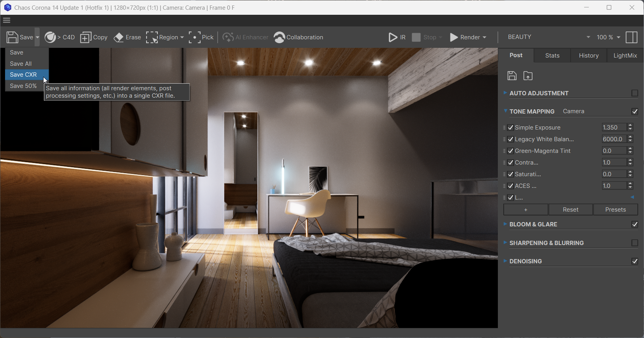Click the AI Enhancer button
The height and width of the screenshot is (338, 644).
245,37
